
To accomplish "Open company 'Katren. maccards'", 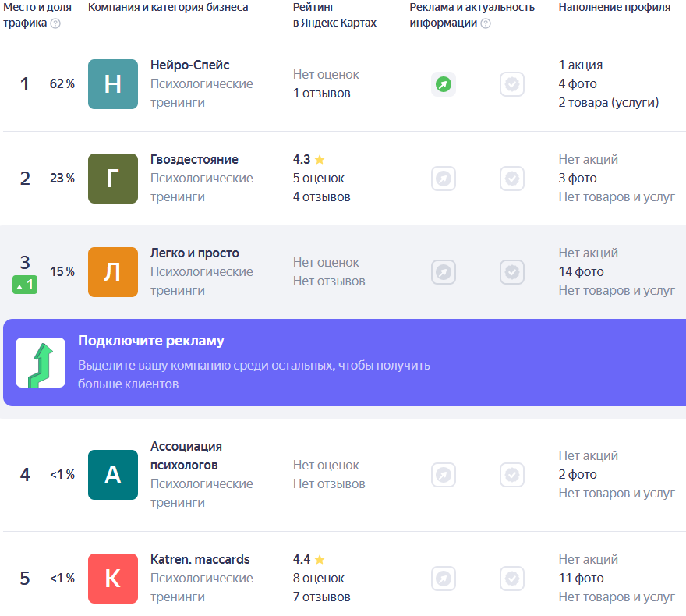I will pyautogui.click(x=200, y=560).
